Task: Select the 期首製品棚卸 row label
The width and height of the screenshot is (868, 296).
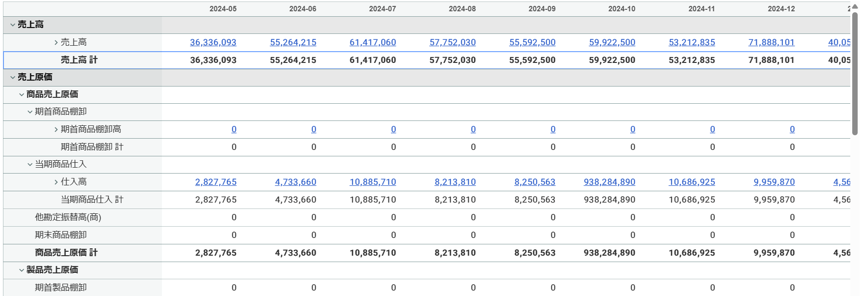Action: 61,288
